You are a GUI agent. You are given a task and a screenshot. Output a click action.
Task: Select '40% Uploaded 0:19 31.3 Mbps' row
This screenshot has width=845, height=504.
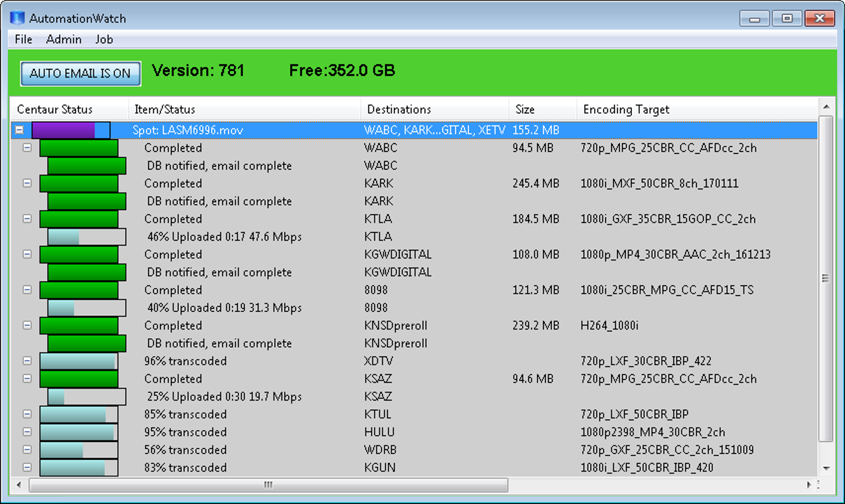[224, 308]
